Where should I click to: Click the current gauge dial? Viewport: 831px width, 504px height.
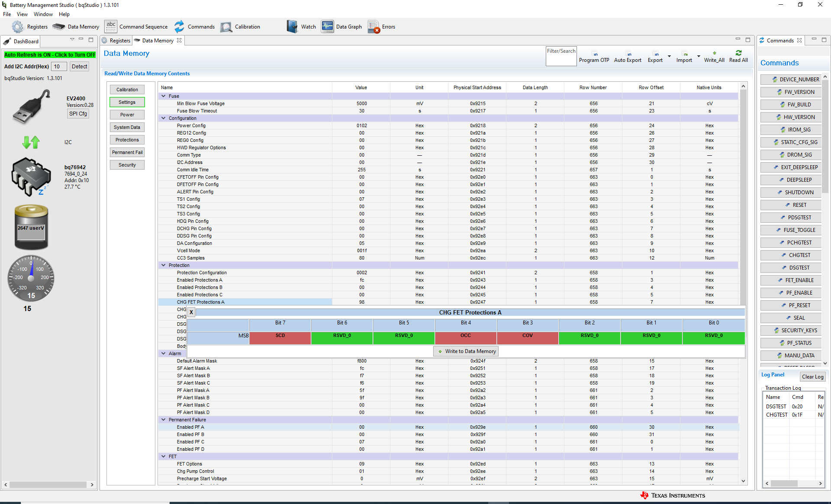click(31, 279)
